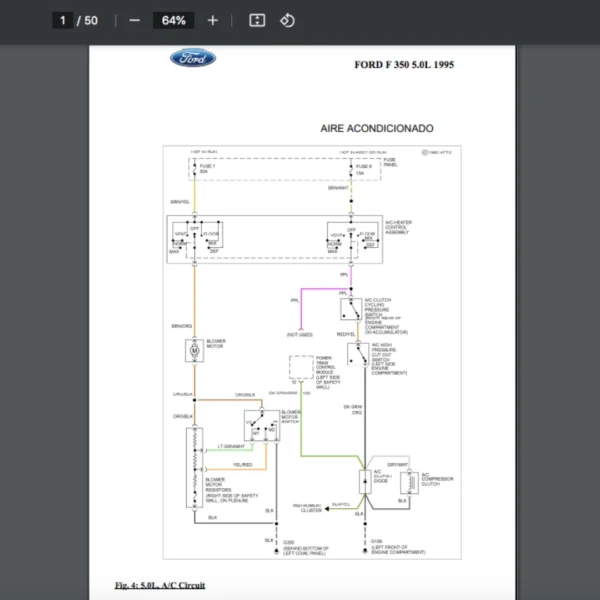Click the AIRE ACONDICIONADO heading
Viewport: 600px width, 600px height.
pos(376,129)
